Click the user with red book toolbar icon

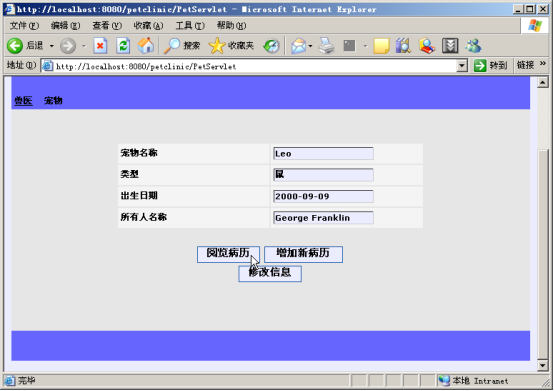point(426,46)
